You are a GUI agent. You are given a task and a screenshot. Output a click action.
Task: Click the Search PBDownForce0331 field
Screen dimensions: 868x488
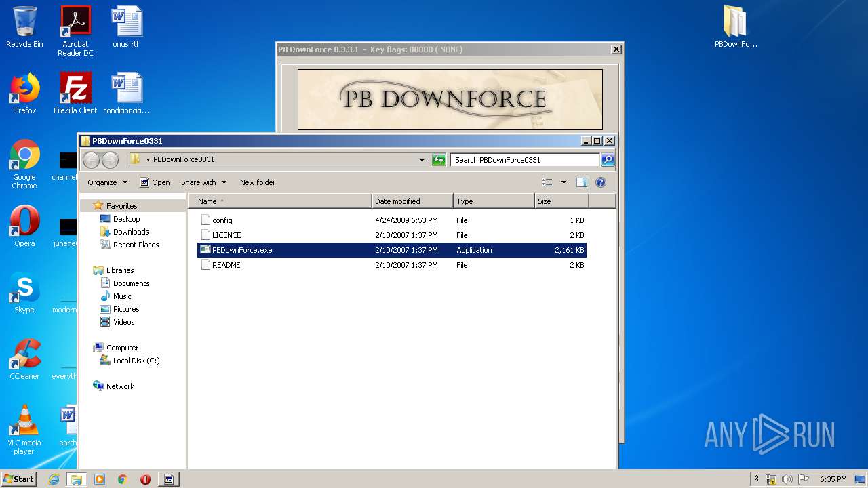(x=525, y=160)
